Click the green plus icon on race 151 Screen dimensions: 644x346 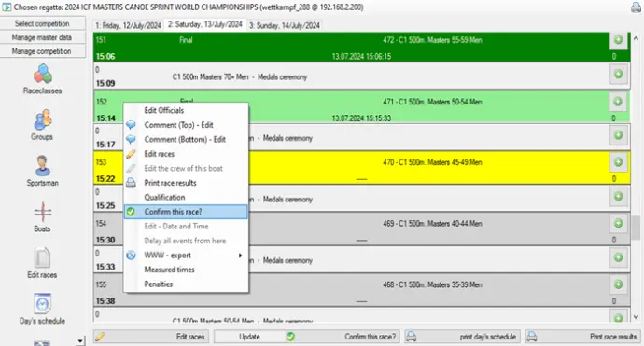[618, 40]
